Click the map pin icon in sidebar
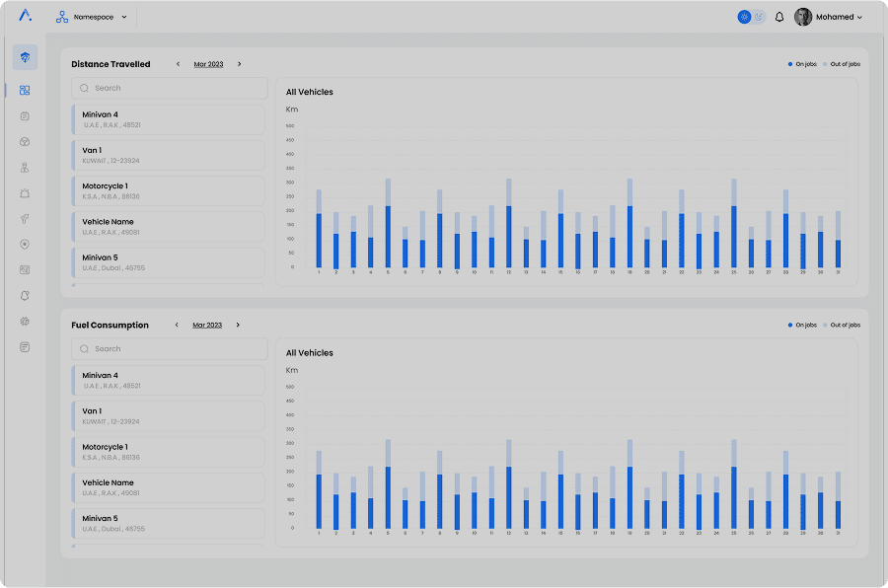Screen dimensions: 888x588 click(x=25, y=244)
